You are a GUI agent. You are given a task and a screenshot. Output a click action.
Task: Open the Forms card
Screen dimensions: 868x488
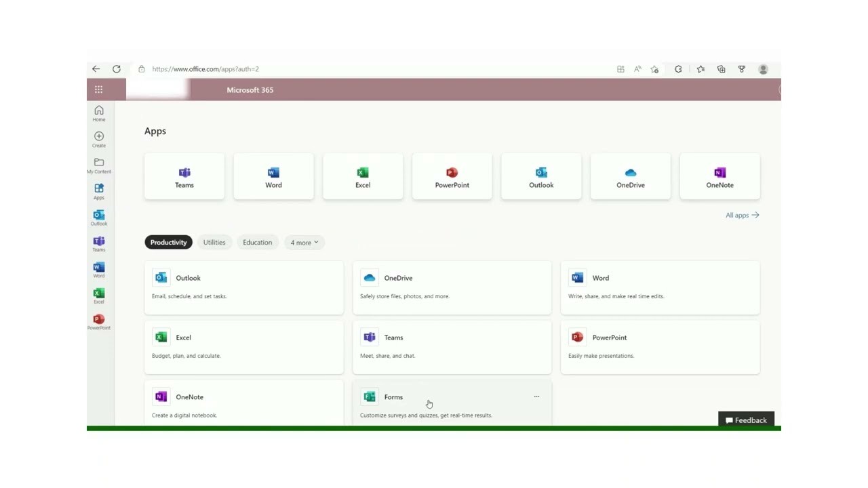coord(452,403)
